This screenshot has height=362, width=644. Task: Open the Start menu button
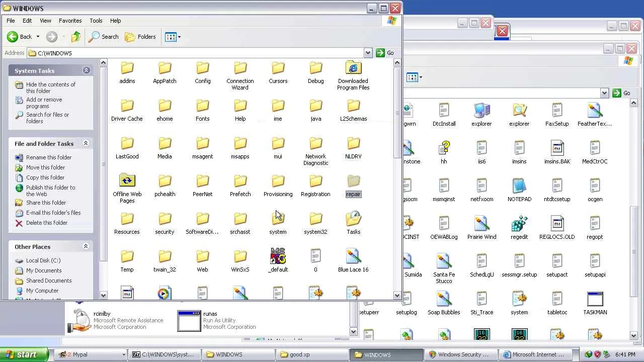click(24, 354)
